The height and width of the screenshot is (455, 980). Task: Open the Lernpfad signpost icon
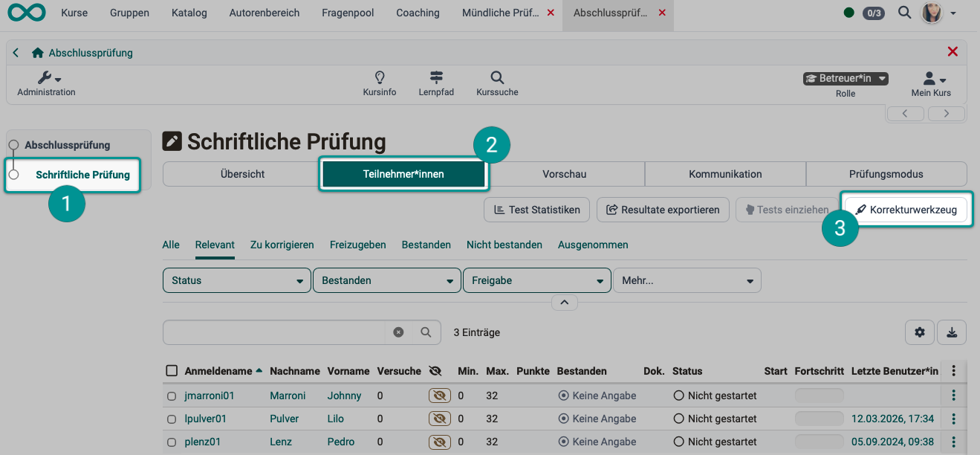pyautogui.click(x=437, y=83)
